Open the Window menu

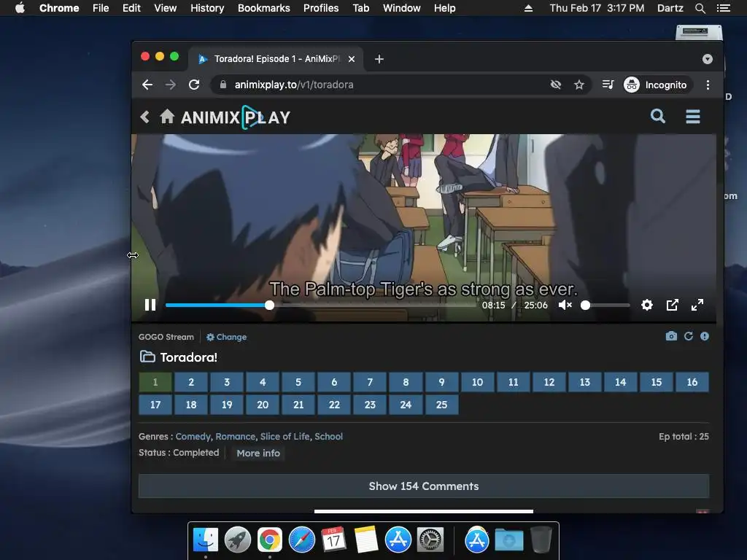pyautogui.click(x=402, y=8)
